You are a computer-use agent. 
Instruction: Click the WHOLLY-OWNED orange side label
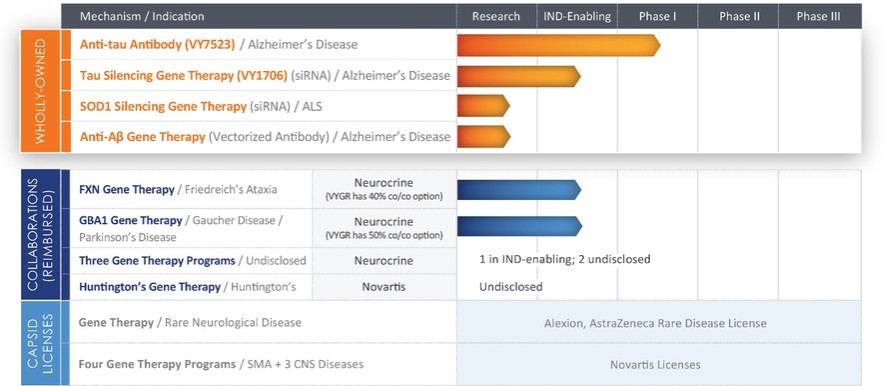coord(40,91)
